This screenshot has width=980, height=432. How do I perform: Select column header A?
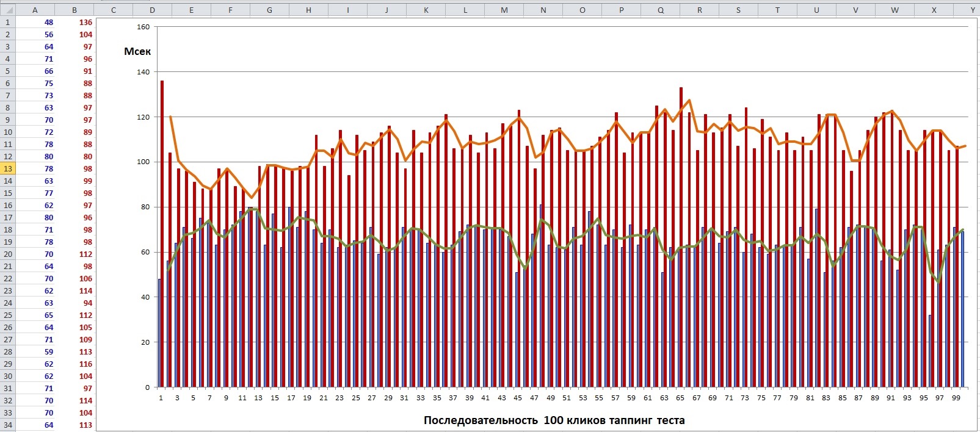35,10
